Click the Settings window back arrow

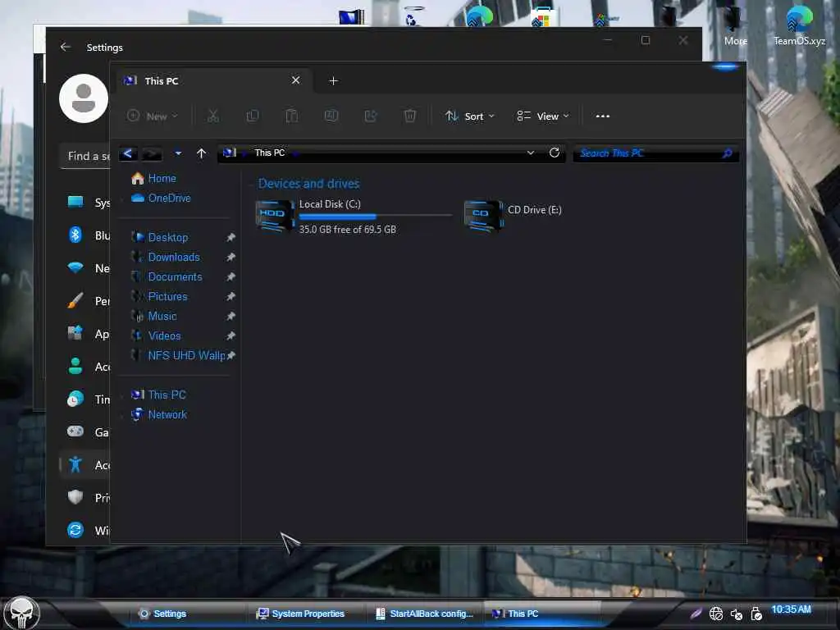click(x=66, y=47)
